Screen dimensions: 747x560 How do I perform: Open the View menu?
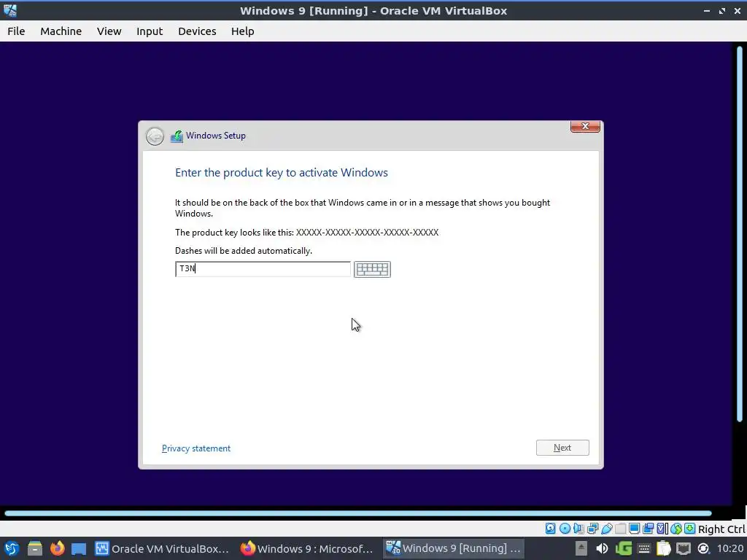tap(109, 31)
